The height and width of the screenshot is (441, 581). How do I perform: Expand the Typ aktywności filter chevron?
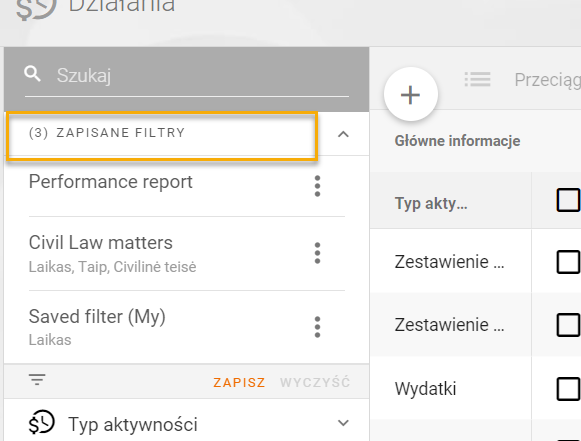343,423
